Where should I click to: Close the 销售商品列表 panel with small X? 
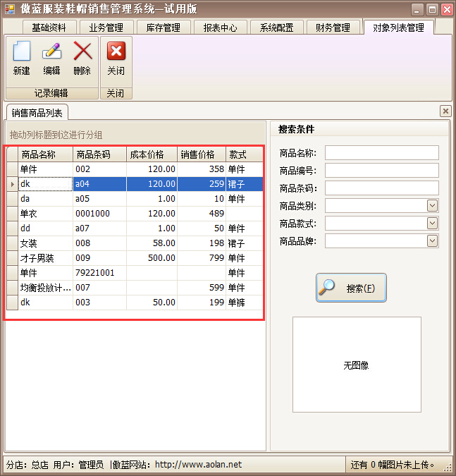click(445, 111)
